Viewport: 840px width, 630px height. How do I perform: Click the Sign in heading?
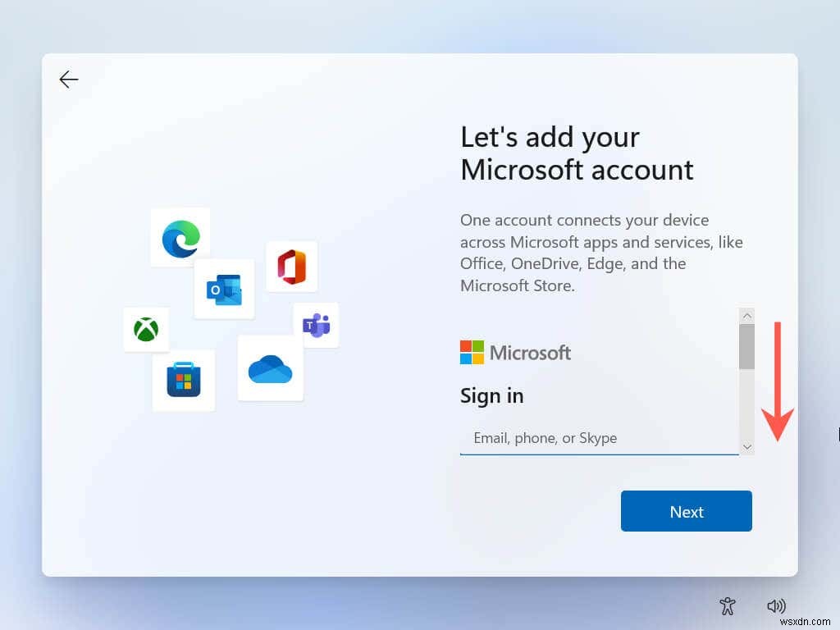click(x=491, y=395)
